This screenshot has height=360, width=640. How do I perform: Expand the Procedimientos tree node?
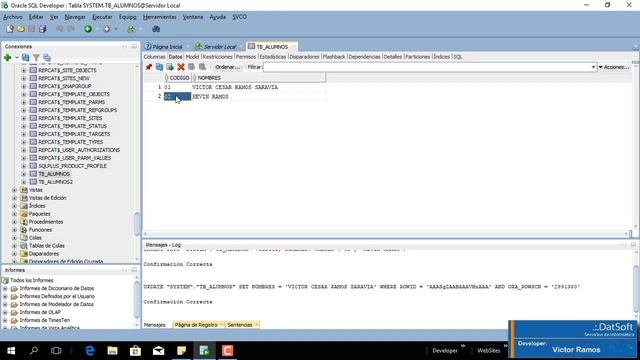point(15,222)
